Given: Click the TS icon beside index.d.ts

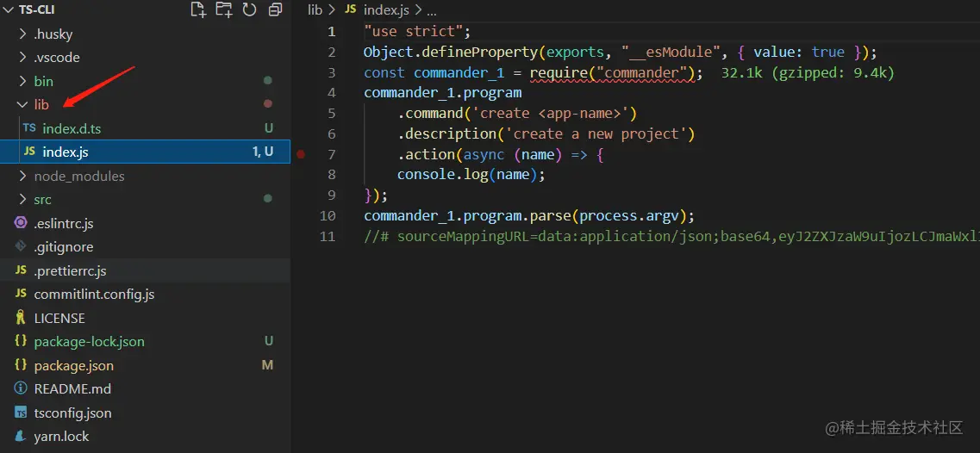Looking at the screenshot, I should tap(29, 128).
